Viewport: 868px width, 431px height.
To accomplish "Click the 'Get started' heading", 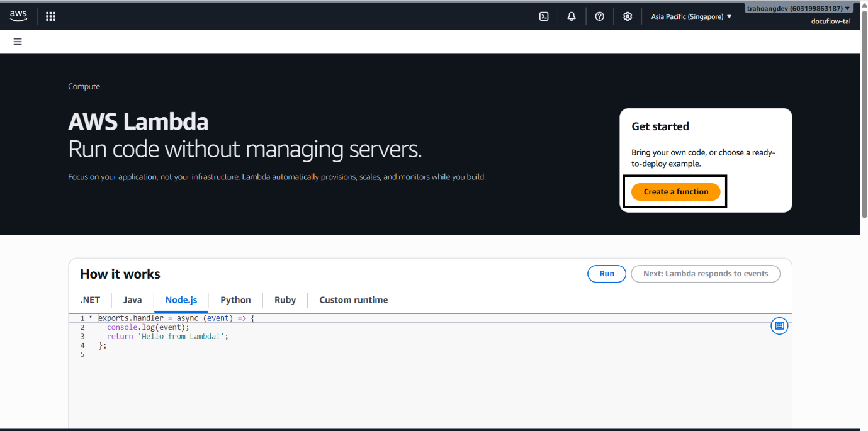I will pyautogui.click(x=660, y=126).
